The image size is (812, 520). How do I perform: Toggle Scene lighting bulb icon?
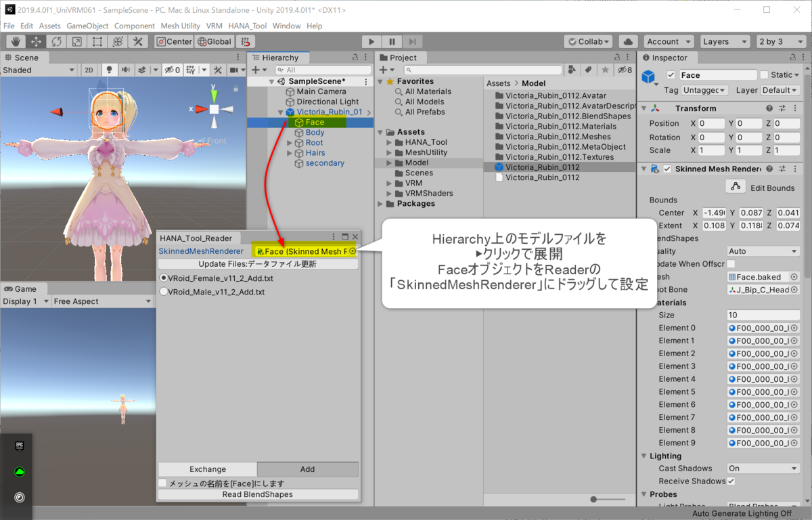[x=109, y=70]
